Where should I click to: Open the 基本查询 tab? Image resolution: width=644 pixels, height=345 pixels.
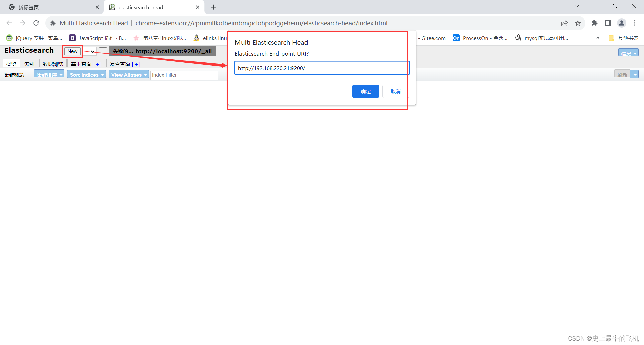click(x=81, y=64)
